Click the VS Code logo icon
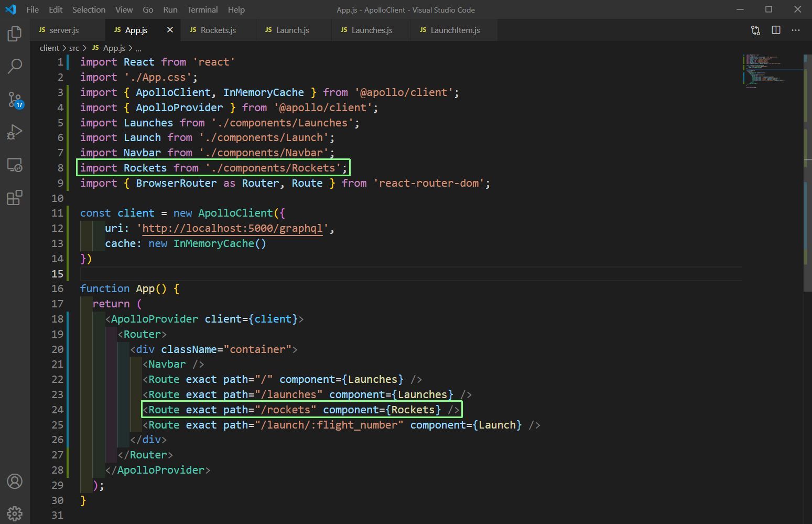This screenshot has width=812, height=524. [x=10, y=9]
